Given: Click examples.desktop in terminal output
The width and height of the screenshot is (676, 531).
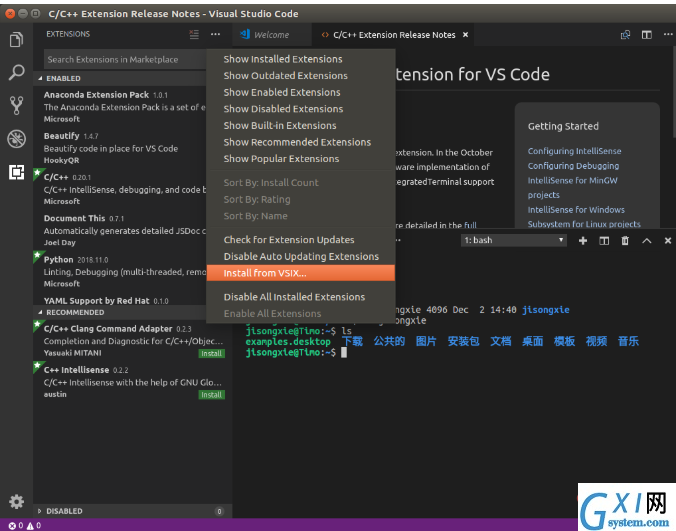Looking at the screenshot, I should click(288, 342).
